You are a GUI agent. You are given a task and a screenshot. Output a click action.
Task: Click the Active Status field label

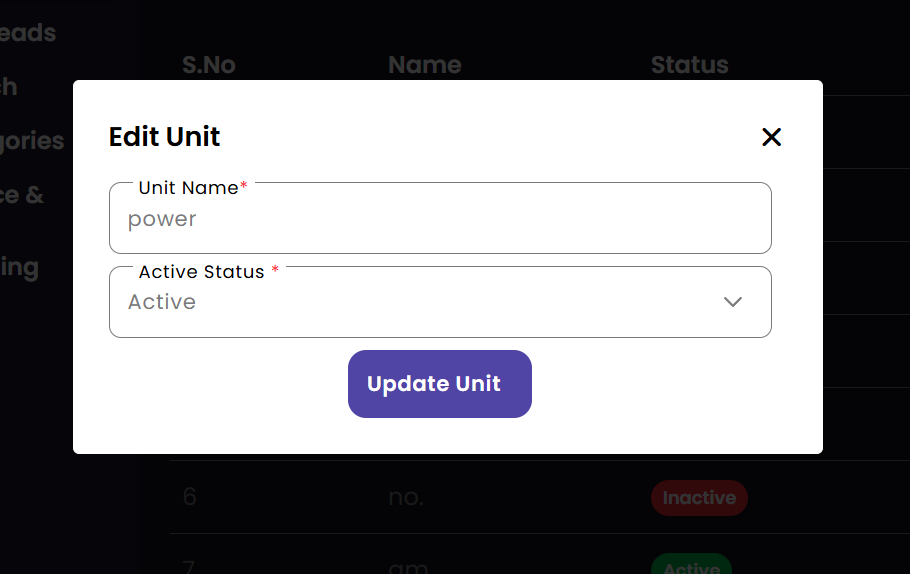(x=201, y=272)
